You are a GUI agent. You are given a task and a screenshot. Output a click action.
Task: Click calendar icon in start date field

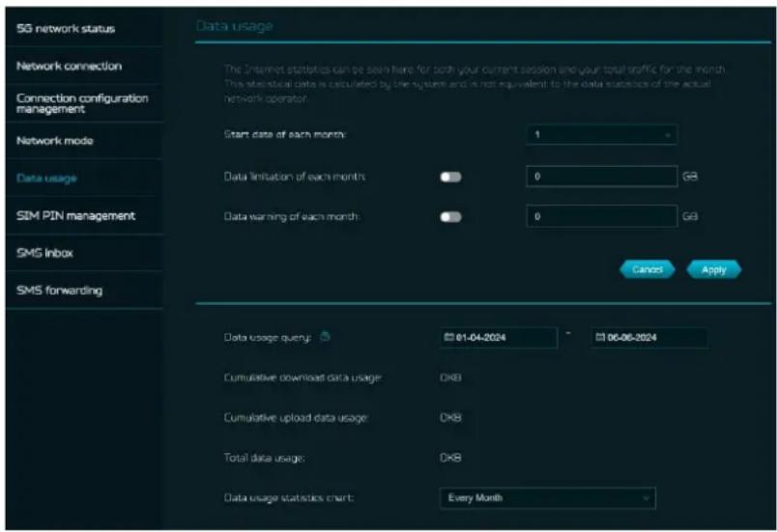tap(448, 338)
